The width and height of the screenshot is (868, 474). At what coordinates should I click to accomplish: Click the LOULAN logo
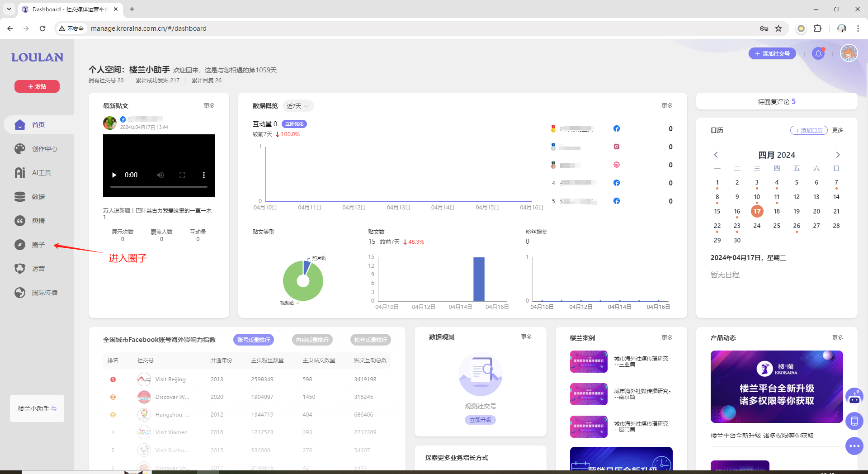(37, 57)
